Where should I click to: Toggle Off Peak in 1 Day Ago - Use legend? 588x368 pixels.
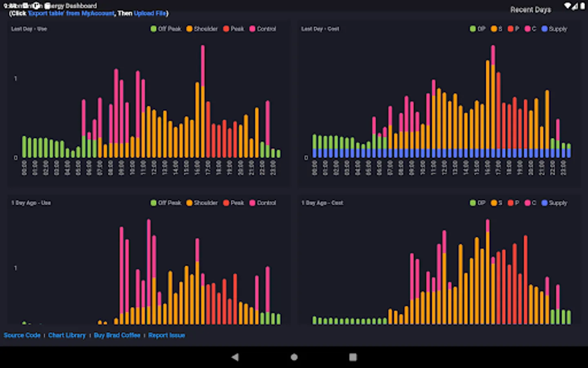[x=166, y=203]
